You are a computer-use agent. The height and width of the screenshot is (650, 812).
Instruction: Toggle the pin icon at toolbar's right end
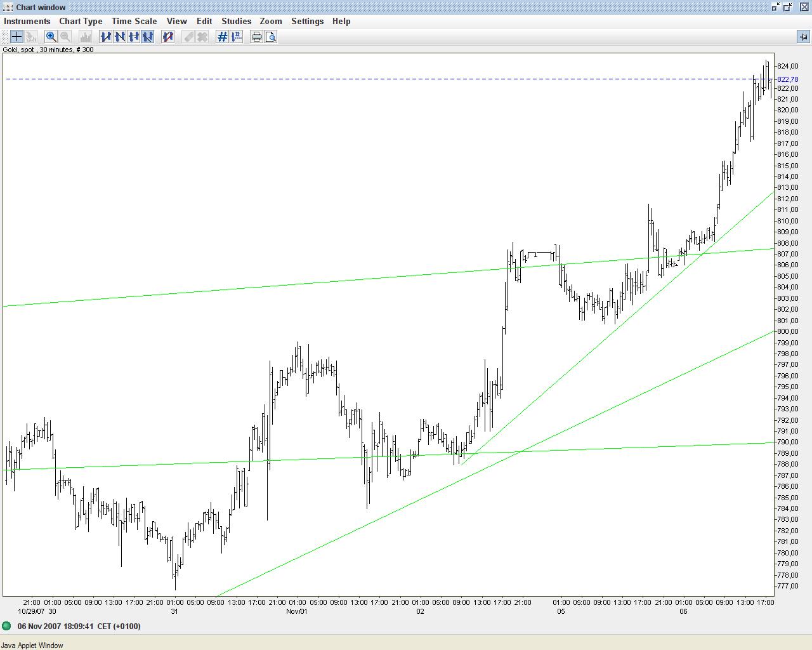point(803,37)
